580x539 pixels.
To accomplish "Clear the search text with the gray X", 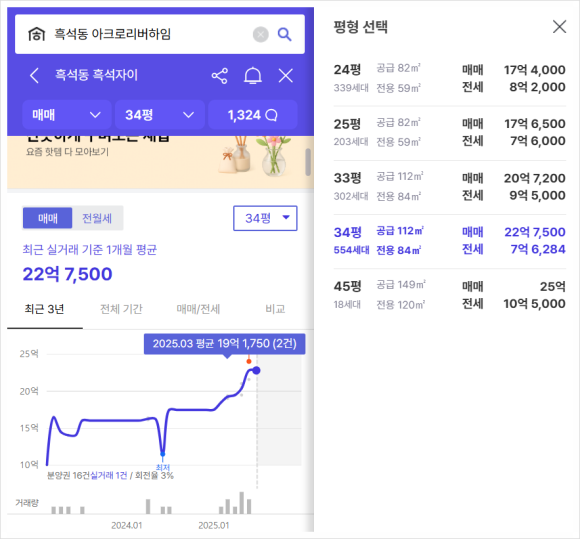I will click(261, 34).
